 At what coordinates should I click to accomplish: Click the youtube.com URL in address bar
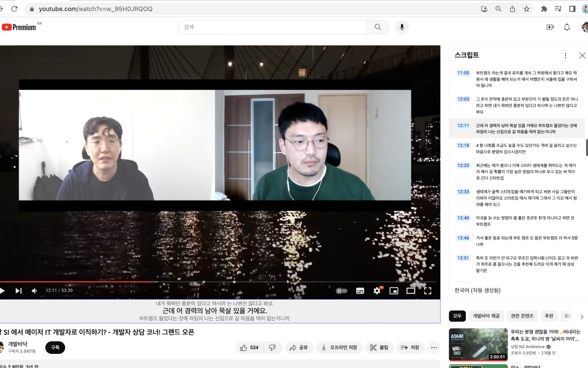[x=96, y=9]
